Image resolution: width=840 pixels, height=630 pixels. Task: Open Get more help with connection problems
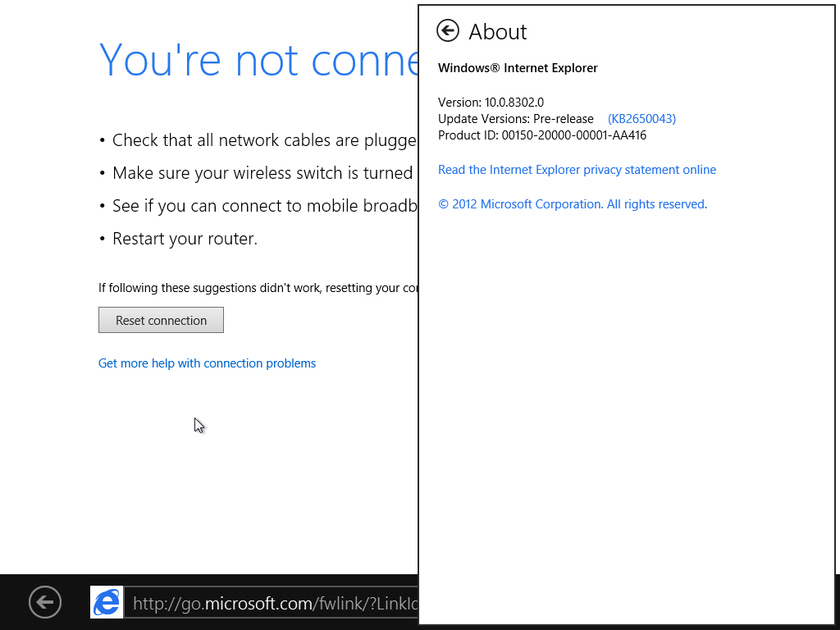[208, 363]
